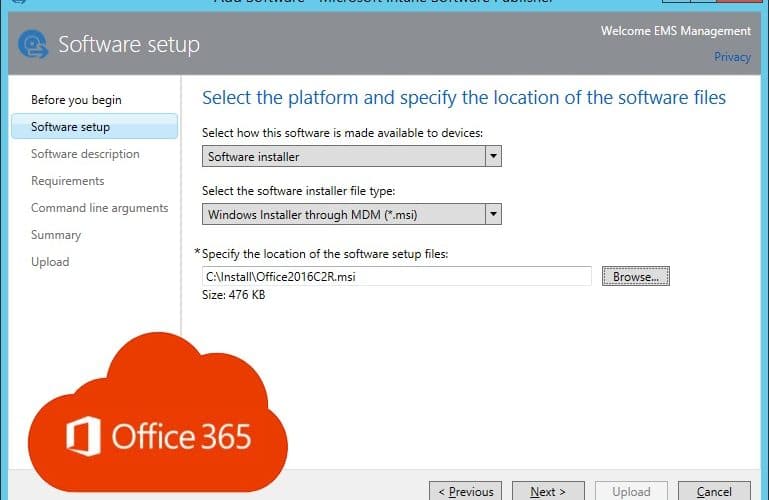Click the Size: 476 KB text

[x=233, y=295]
